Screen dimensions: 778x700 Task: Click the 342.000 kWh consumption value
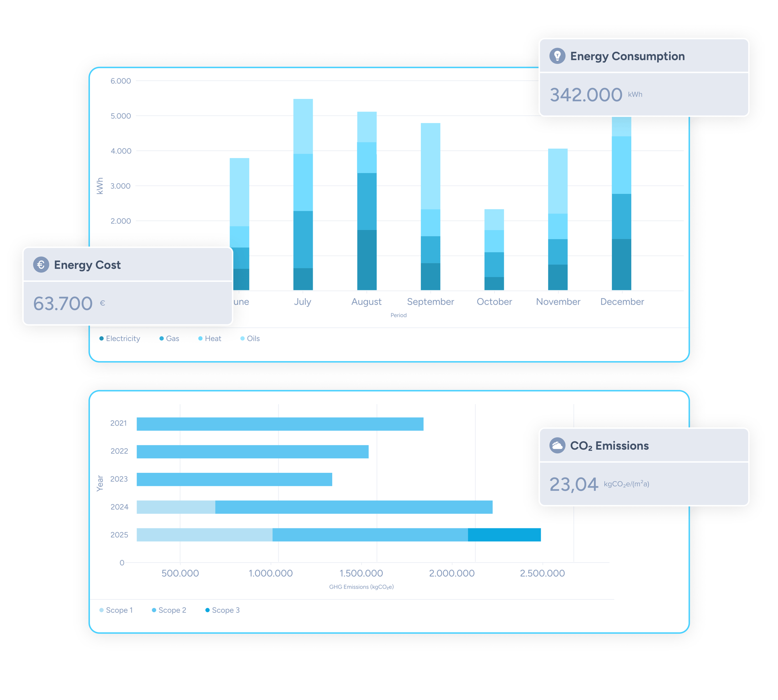(x=585, y=95)
